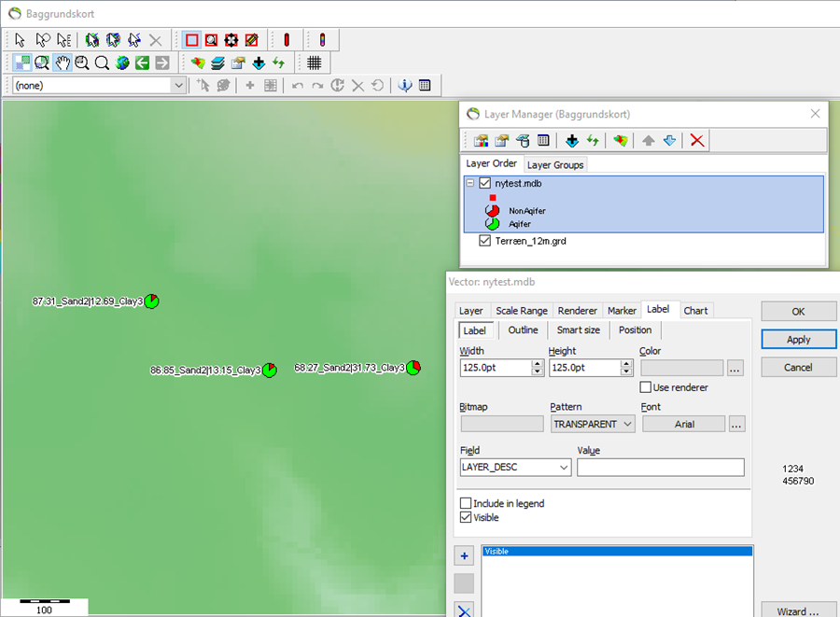The image size is (840, 617).
Task: Click the red rectangle tool
Action: click(x=191, y=40)
